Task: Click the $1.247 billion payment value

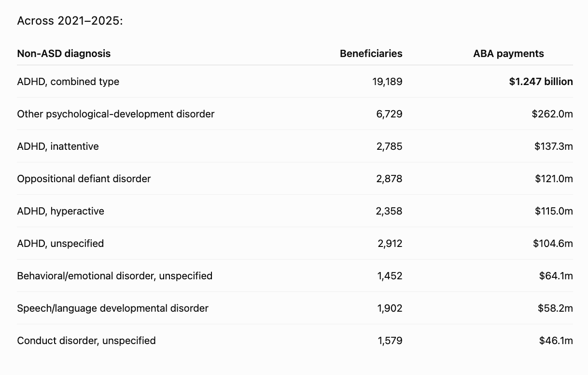Action: pyautogui.click(x=541, y=82)
